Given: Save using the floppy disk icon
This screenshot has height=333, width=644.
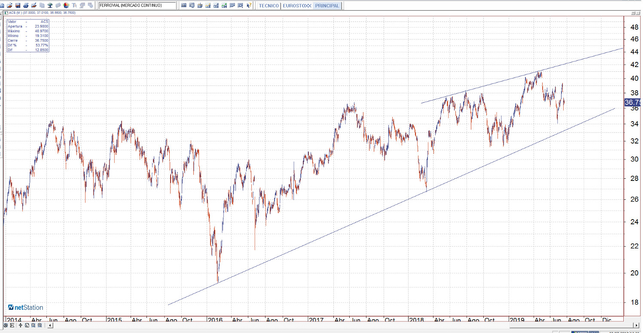Looking at the screenshot, I should point(18,6).
